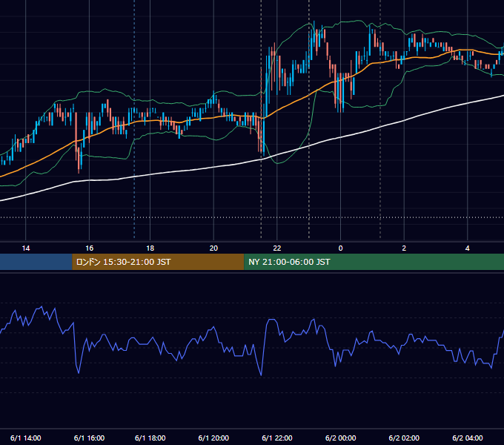Click the hour label 16 on the price chart axis
This screenshot has height=445, width=504.
90,248
